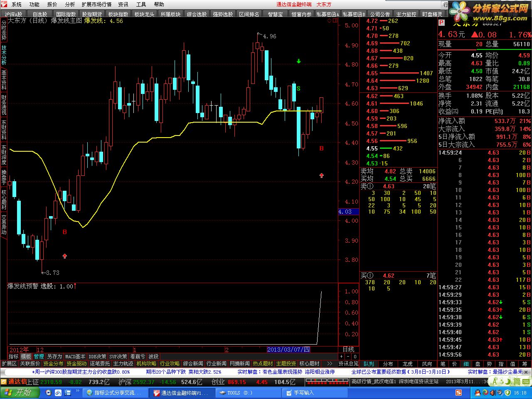532x399 pixels.
Task: Switch to the 风向 panel tab
Action: tap(427, 364)
